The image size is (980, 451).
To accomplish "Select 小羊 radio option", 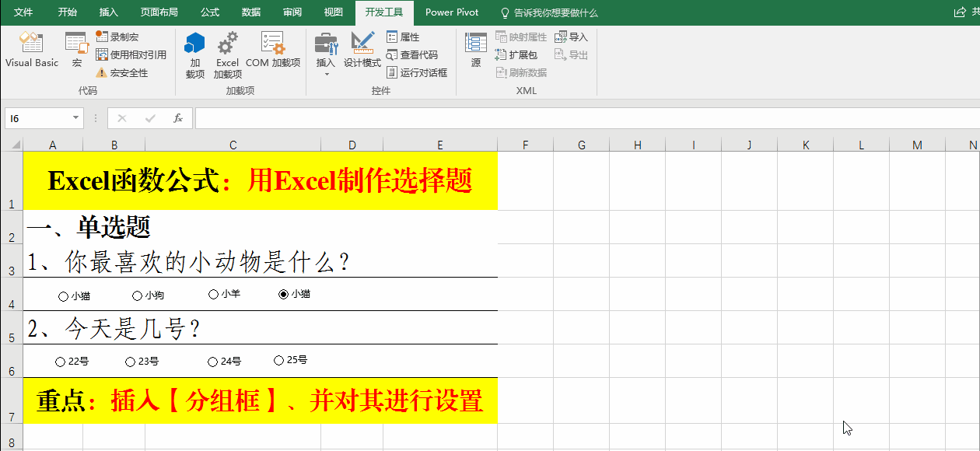I will point(225,294).
